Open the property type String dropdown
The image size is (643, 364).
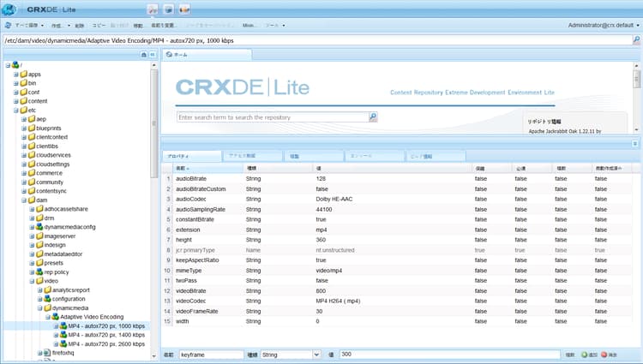(316, 355)
